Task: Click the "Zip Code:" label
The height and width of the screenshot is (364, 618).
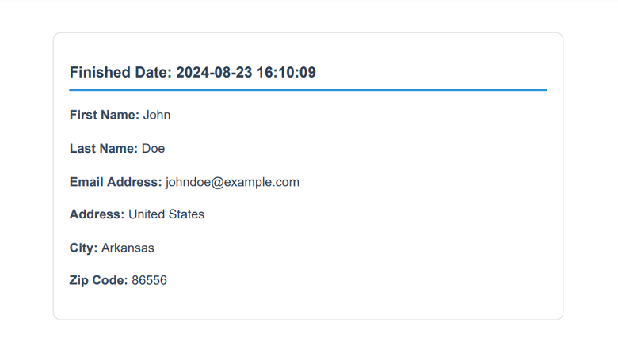Action: [98, 281]
